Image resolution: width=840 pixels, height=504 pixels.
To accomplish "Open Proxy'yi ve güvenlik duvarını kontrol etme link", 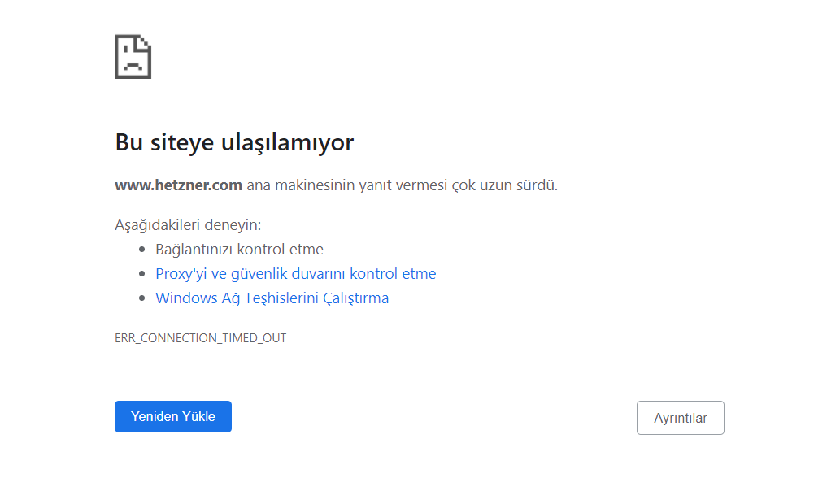I will pyautogui.click(x=296, y=274).
